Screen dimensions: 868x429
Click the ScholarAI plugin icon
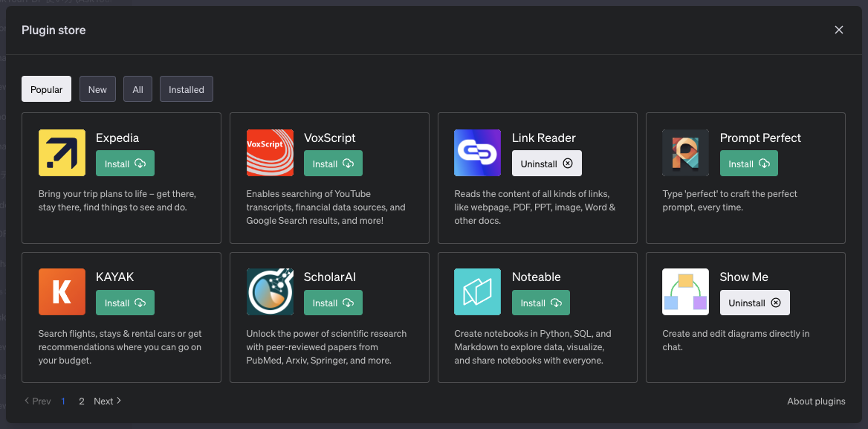pos(270,291)
